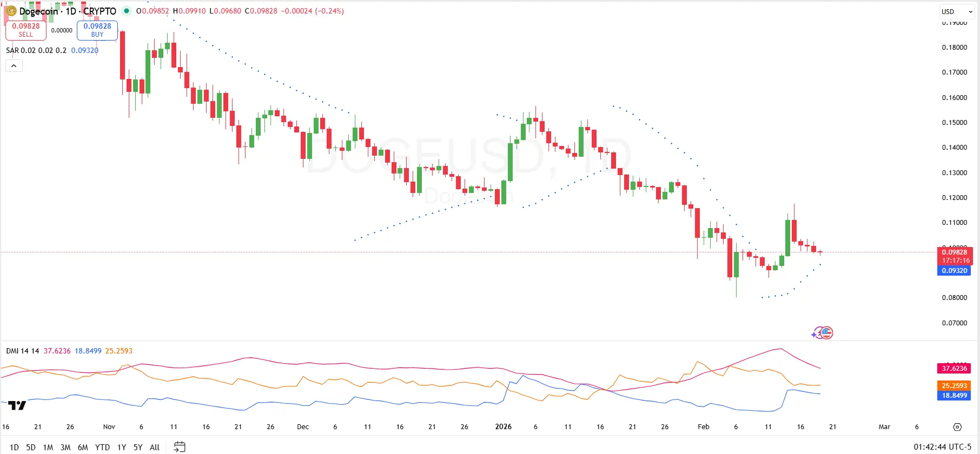The image size is (980, 454).
Task: Show All available chart history
Action: pyautogui.click(x=154, y=447)
